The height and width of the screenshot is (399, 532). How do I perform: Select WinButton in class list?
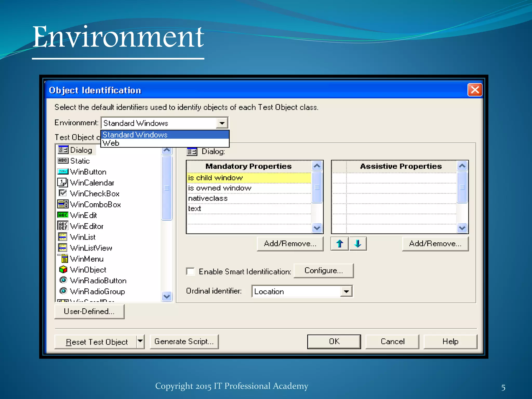coord(88,172)
